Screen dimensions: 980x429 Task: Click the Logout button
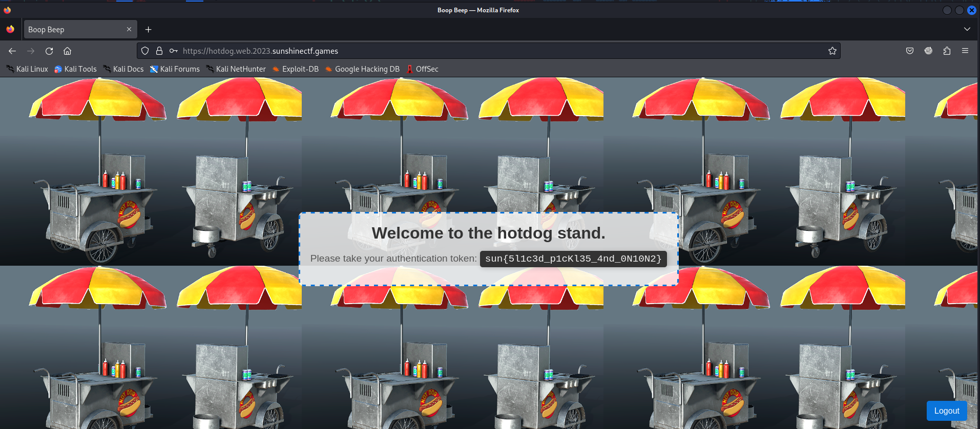coord(946,411)
